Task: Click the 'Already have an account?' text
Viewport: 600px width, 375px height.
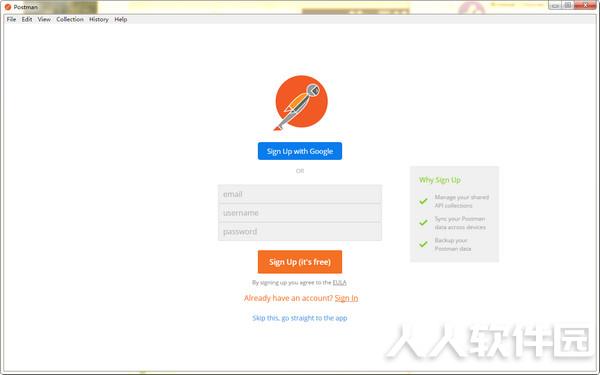Action: [289, 298]
